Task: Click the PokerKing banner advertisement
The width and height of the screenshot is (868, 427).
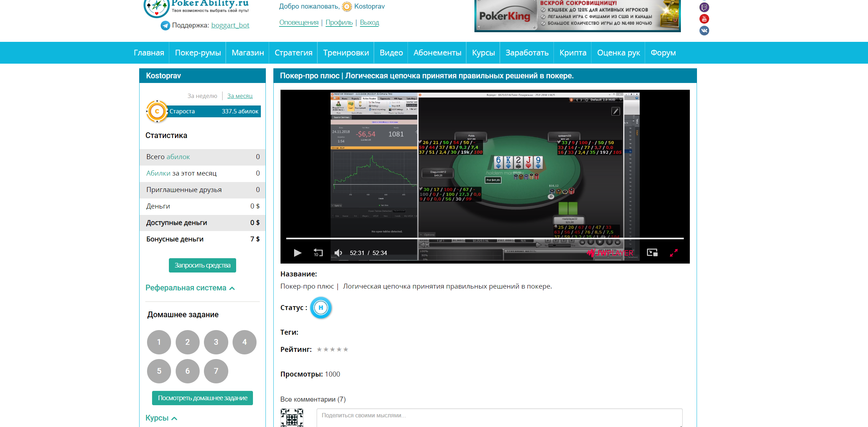Action: 577,16
